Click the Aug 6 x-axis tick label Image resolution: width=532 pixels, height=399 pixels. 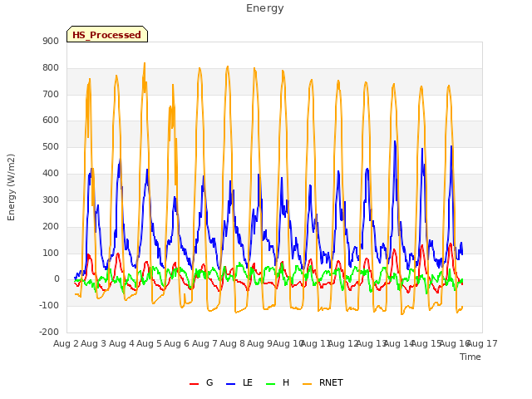pos(177,343)
